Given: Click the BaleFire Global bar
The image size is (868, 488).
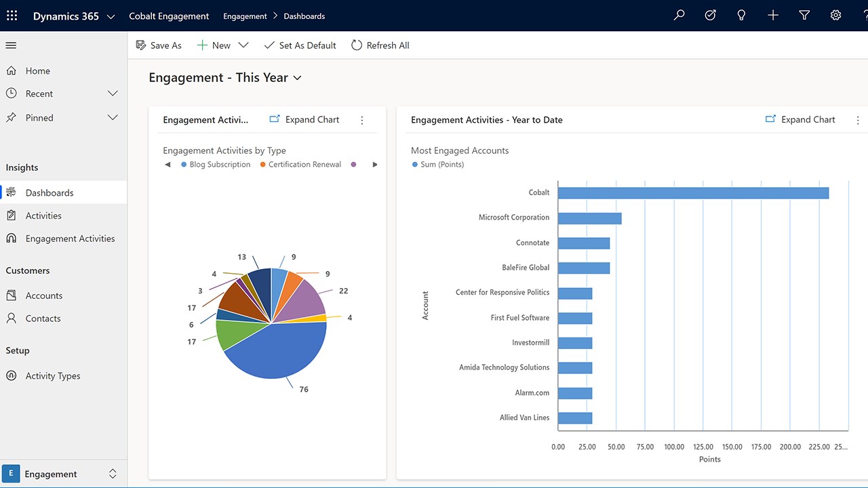Looking at the screenshot, I should click(584, 268).
